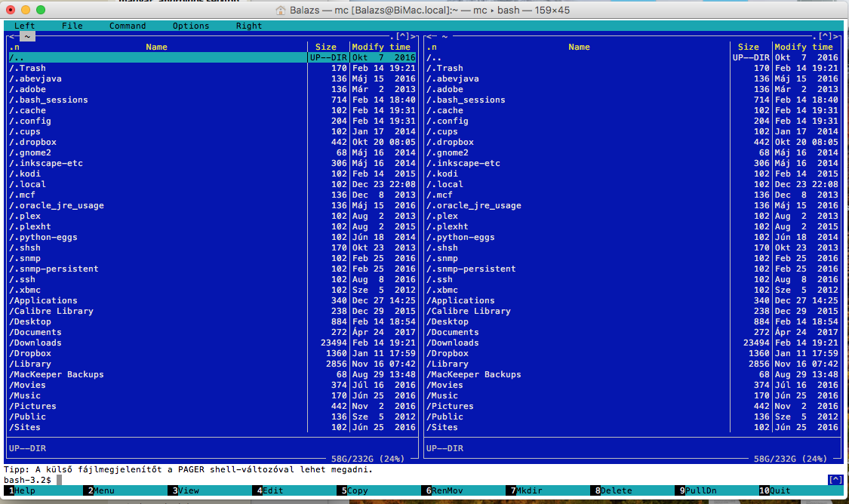The image size is (849, 504).
Task: Sort left panel by Size header
Action: [x=325, y=47]
